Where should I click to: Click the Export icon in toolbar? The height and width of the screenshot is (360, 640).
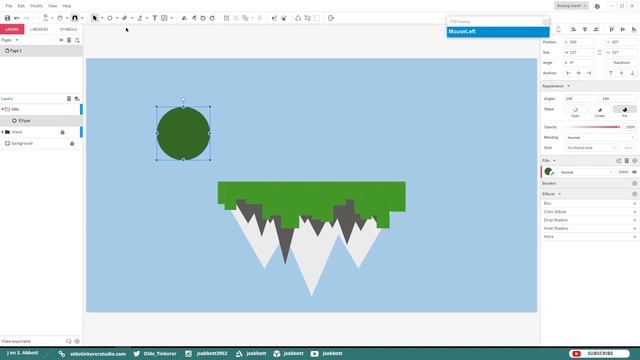(x=331, y=18)
